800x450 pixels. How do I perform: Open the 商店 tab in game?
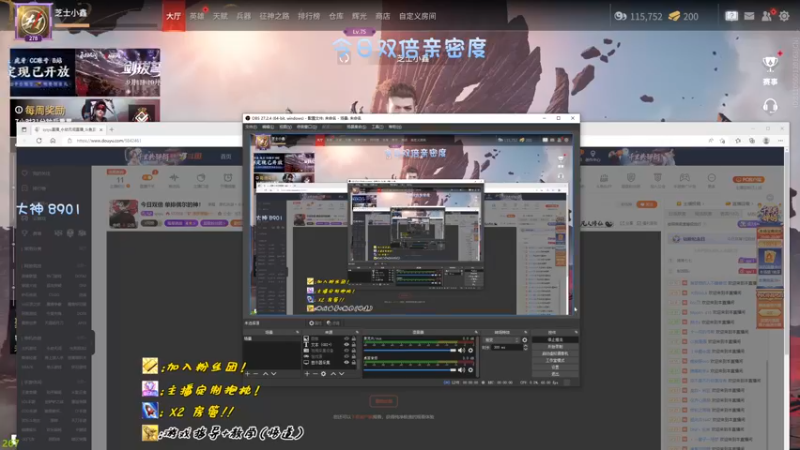pyautogui.click(x=383, y=16)
